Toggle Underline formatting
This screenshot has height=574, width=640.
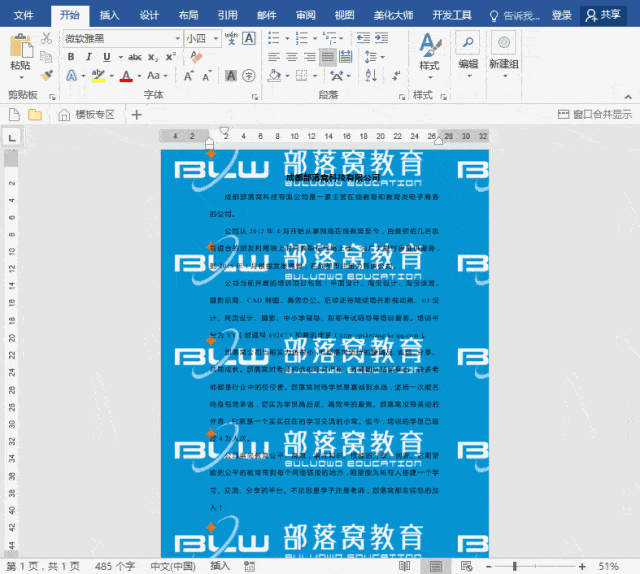(107, 57)
